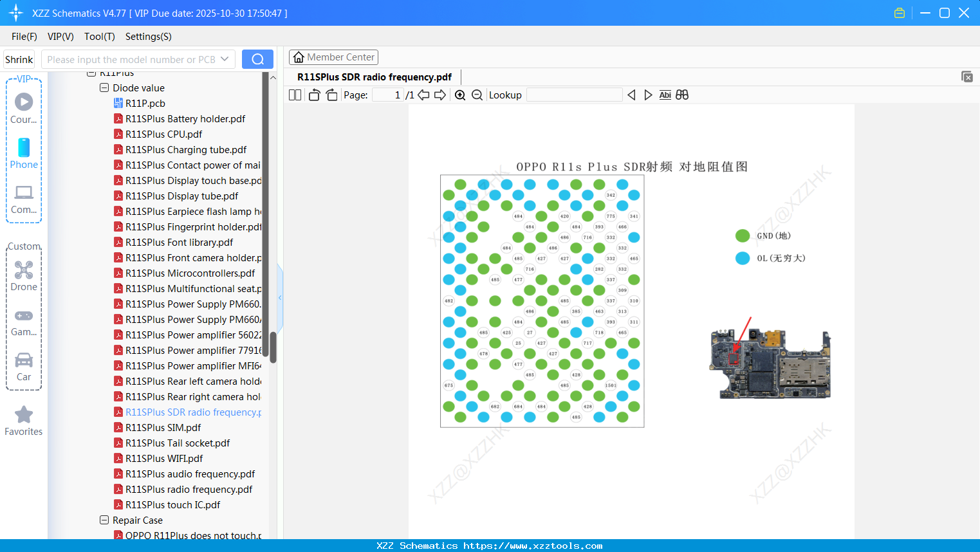This screenshot has height=552, width=980.
Task: Collapse the file tree panel handle
Action: pyautogui.click(x=280, y=297)
